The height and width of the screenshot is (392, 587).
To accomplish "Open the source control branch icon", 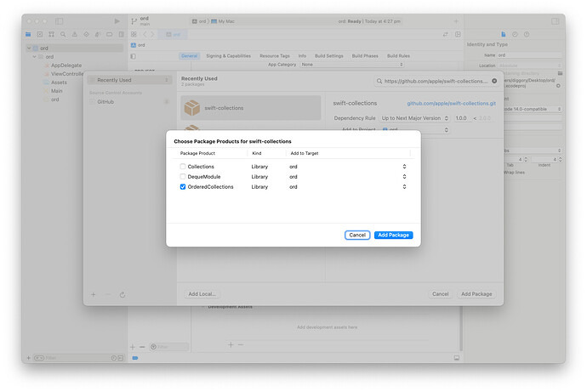I will coord(134,22).
